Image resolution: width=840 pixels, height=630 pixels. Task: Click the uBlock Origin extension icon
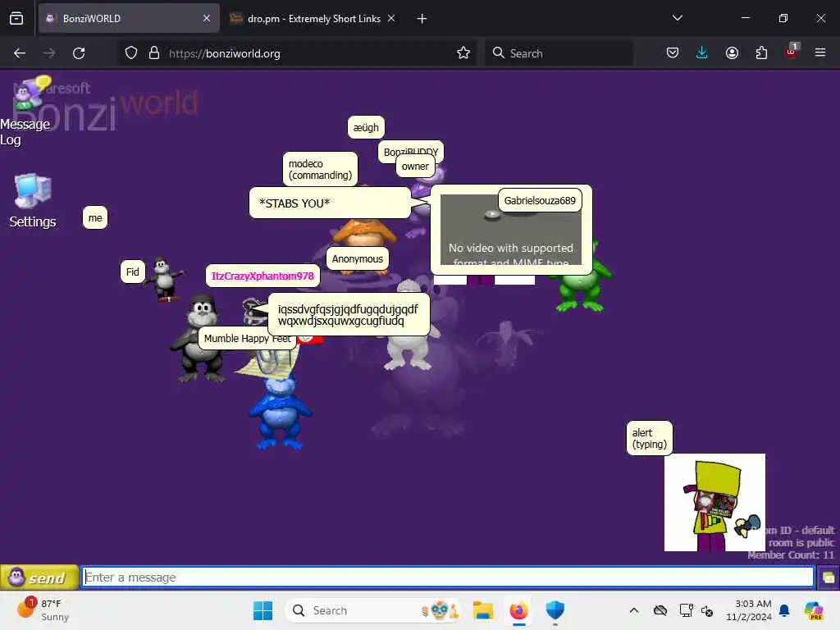[x=792, y=52]
